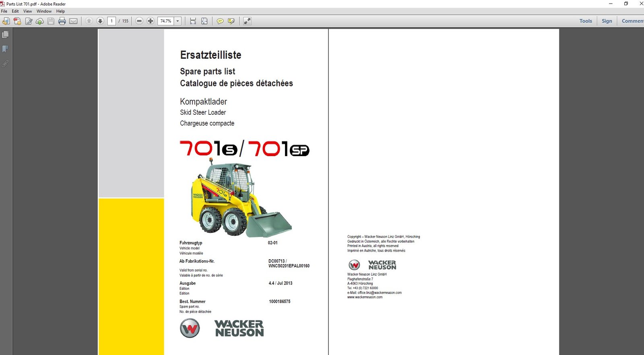The height and width of the screenshot is (355, 644).
Task: Open the Sign pane
Action: coord(607,21)
